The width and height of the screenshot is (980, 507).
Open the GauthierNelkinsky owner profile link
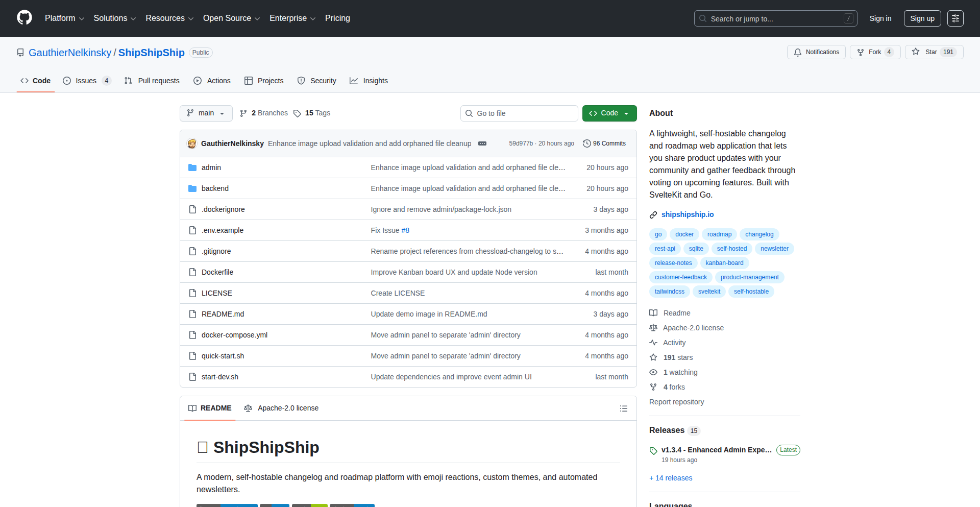click(70, 53)
